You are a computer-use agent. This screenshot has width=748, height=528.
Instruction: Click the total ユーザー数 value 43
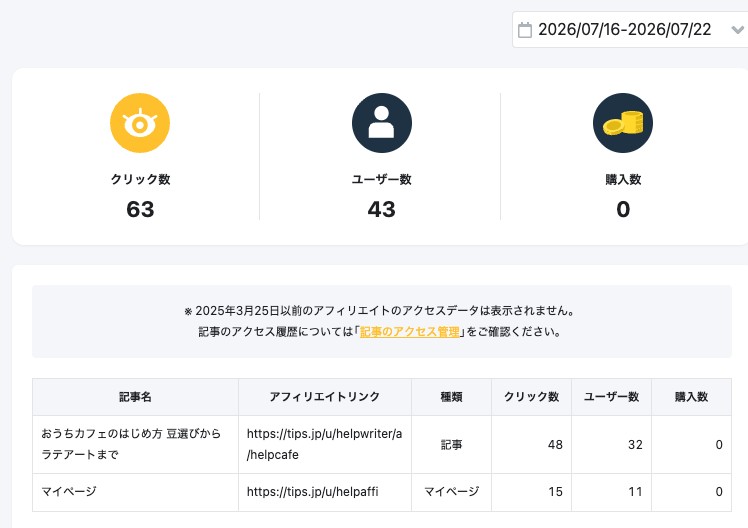tap(382, 209)
